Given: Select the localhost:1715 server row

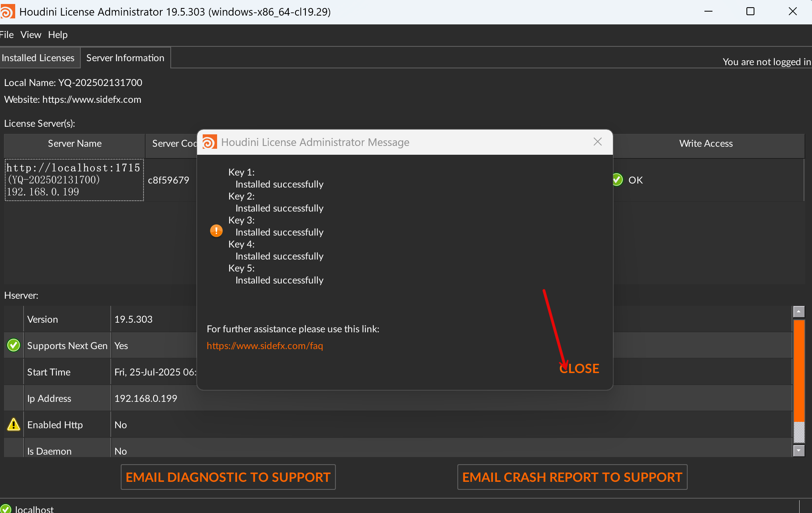Looking at the screenshot, I should (74, 180).
